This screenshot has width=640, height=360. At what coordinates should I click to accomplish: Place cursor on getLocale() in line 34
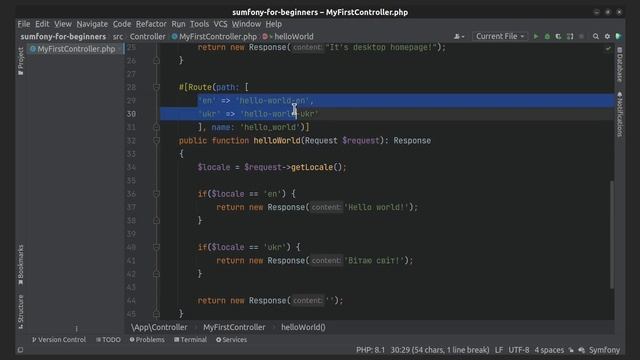click(x=318, y=167)
